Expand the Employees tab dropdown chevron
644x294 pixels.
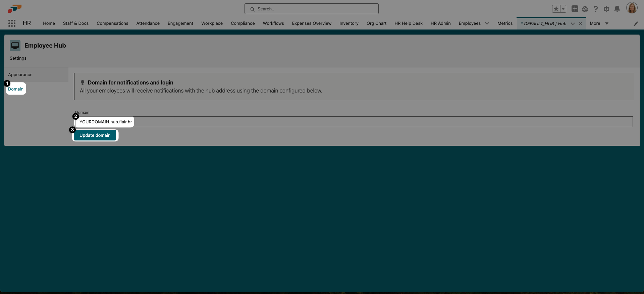tap(487, 23)
